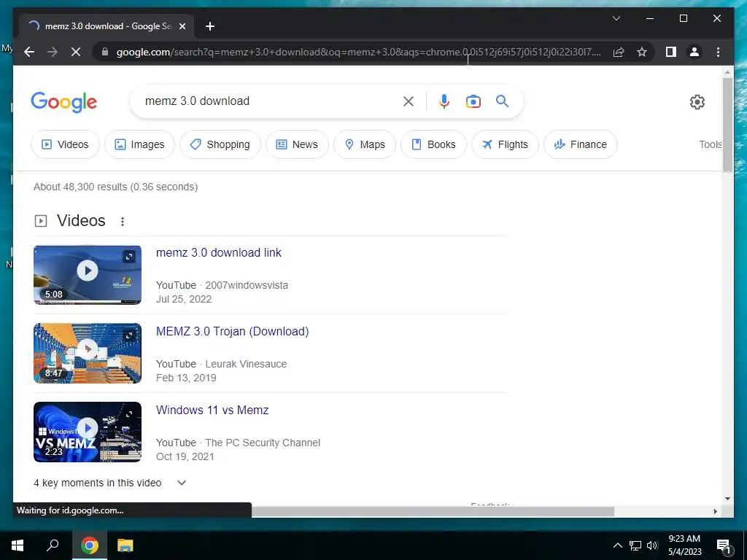Click the site lock icon in address bar
Viewport: 747px width, 560px height.
pyautogui.click(x=105, y=52)
